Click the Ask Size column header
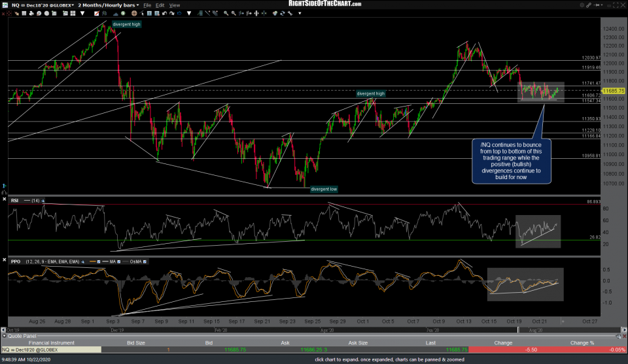Screen dimensions: 628x364 pyautogui.click(x=358, y=343)
